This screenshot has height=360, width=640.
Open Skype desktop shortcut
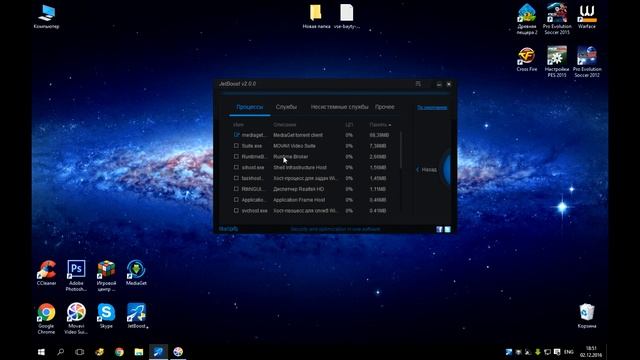tap(106, 316)
